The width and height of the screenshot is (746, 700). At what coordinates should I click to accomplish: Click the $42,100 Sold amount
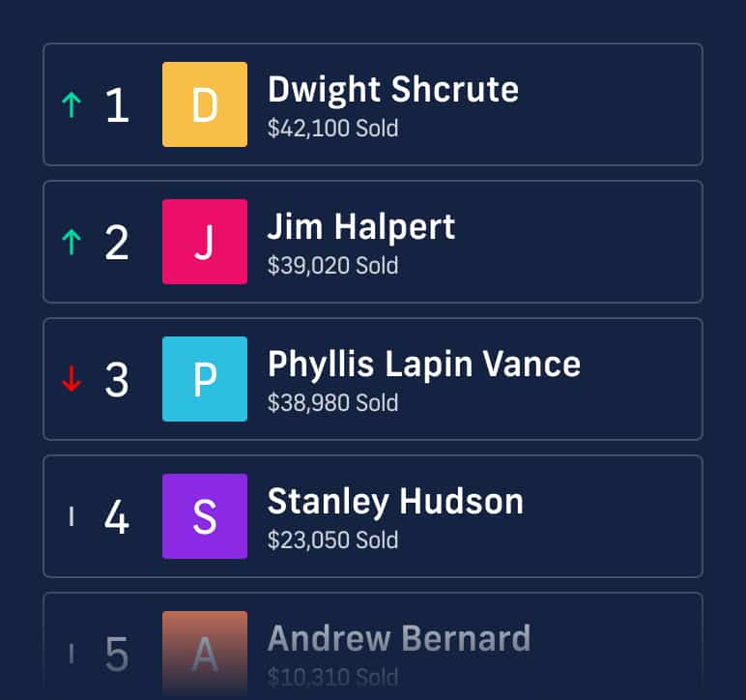[332, 129]
